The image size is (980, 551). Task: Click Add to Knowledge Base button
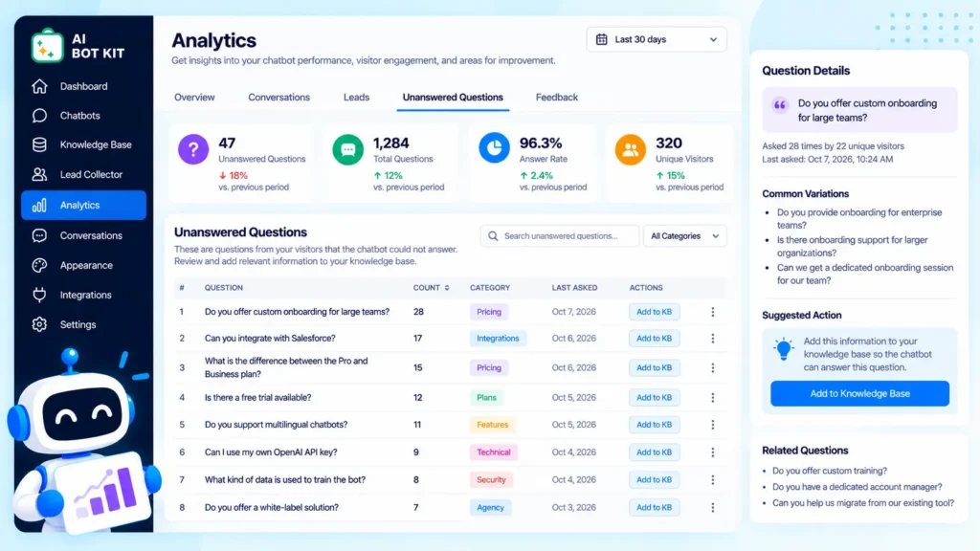[859, 393]
